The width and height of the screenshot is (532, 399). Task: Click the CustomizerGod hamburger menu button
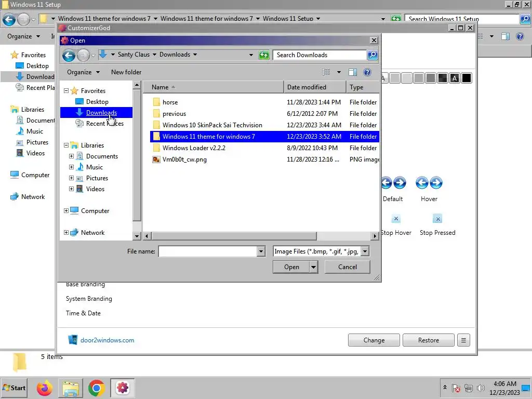463,340
